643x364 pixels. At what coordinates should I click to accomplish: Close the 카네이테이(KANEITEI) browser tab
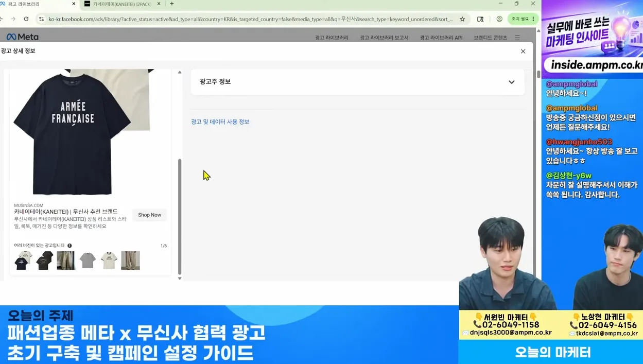point(159,4)
